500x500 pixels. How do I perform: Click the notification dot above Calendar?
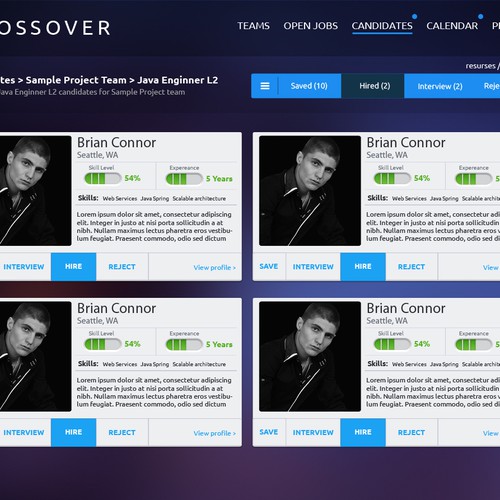click(x=480, y=16)
